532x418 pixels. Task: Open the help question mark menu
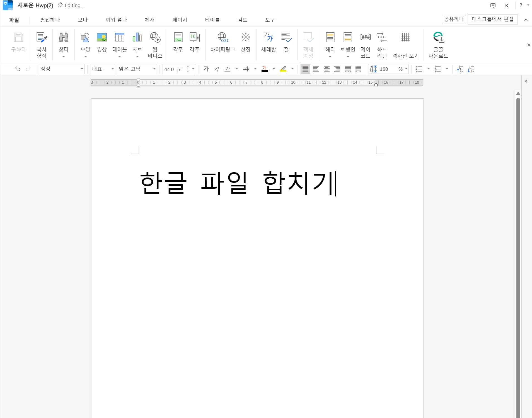point(521,5)
